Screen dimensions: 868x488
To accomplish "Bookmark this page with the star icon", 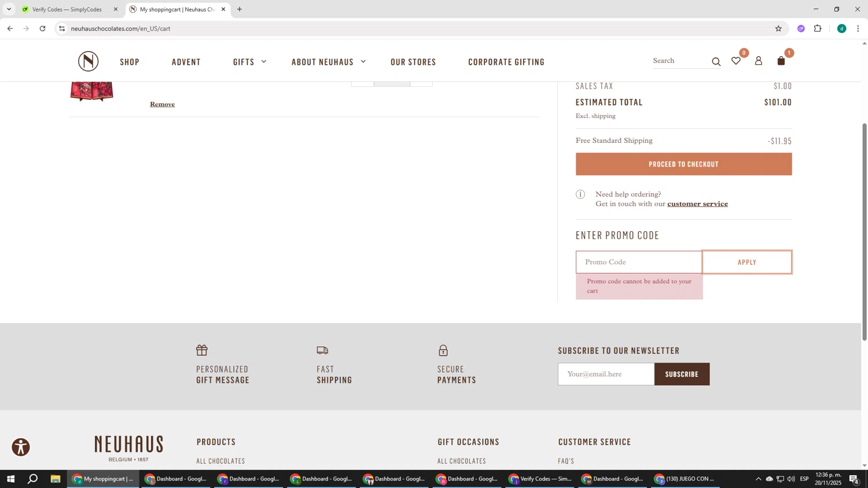I will click(x=778, y=28).
